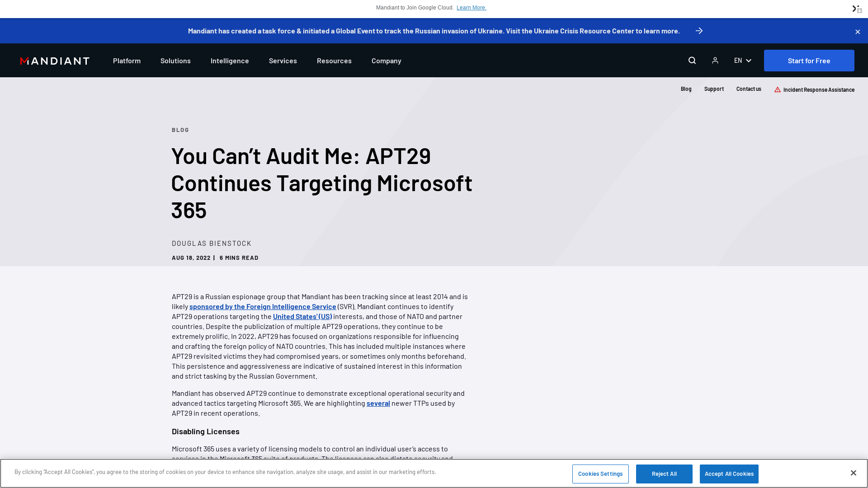Viewport: 868px width, 488px height.
Task: Click the Support link
Action: (x=714, y=89)
